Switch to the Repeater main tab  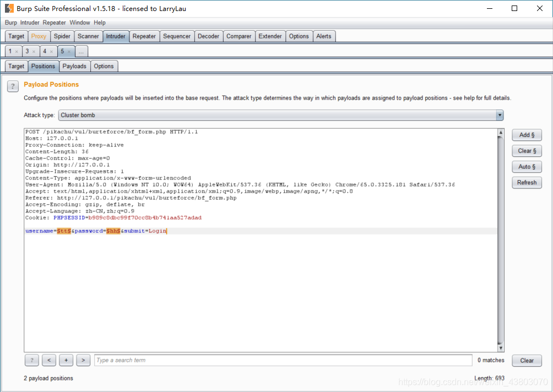pyautogui.click(x=144, y=36)
